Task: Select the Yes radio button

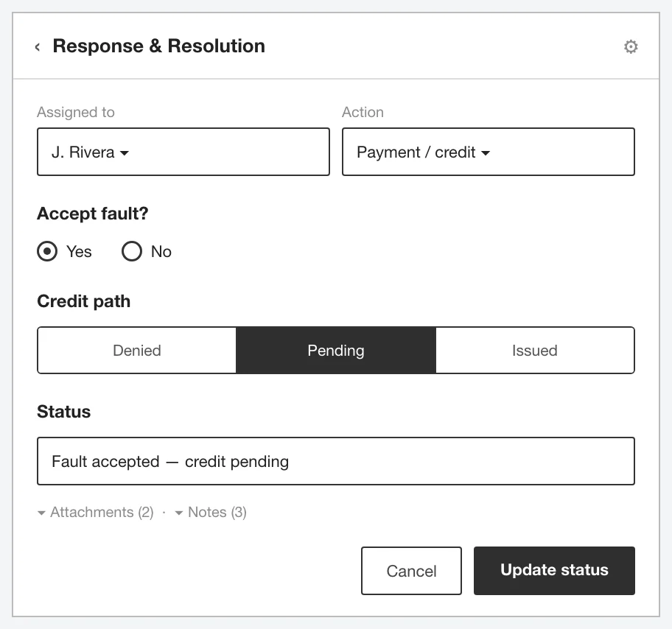Action: pyautogui.click(x=47, y=251)
